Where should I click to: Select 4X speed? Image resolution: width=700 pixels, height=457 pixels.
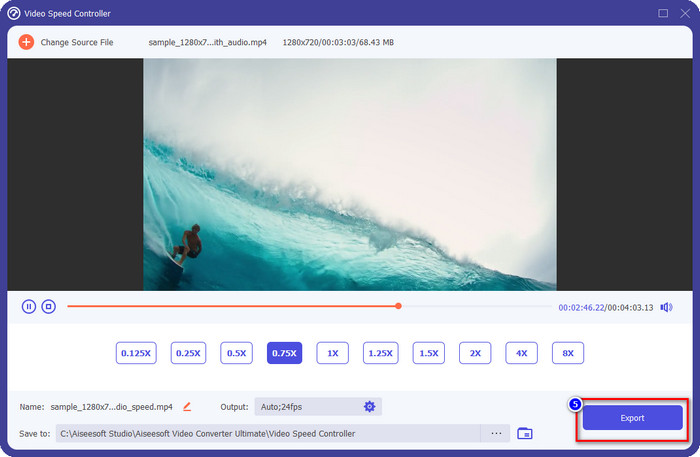(x=521, y=353)
